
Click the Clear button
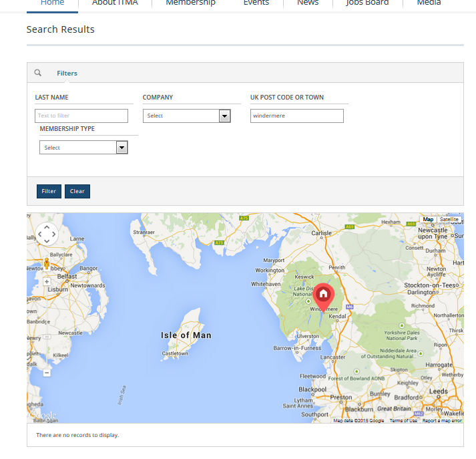(x=77, y=191)
